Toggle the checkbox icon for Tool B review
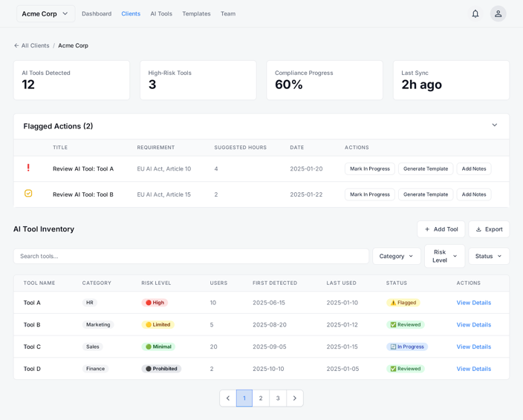 tap(28, 194)
